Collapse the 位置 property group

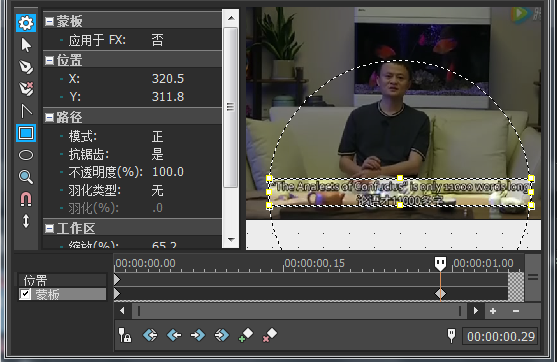click(50, 61)
